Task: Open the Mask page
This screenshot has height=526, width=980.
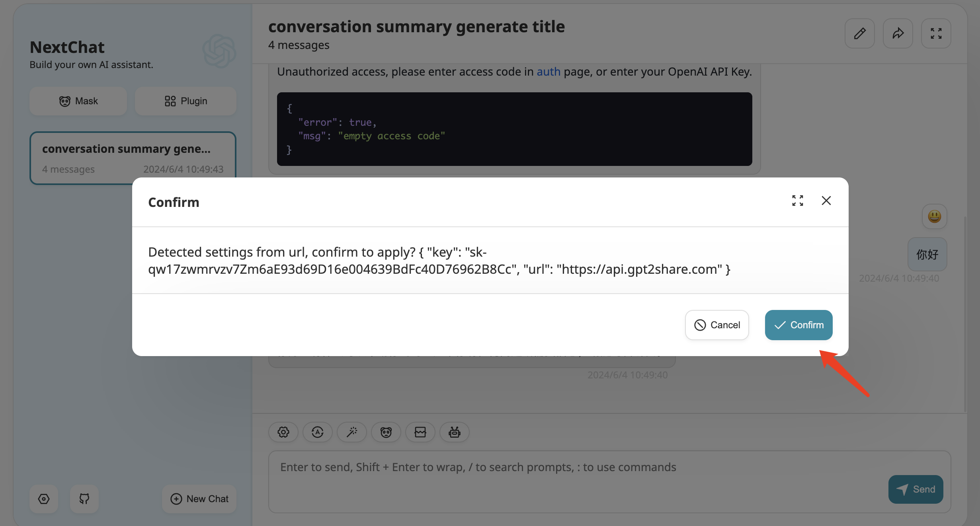Action: pos(78,101)
